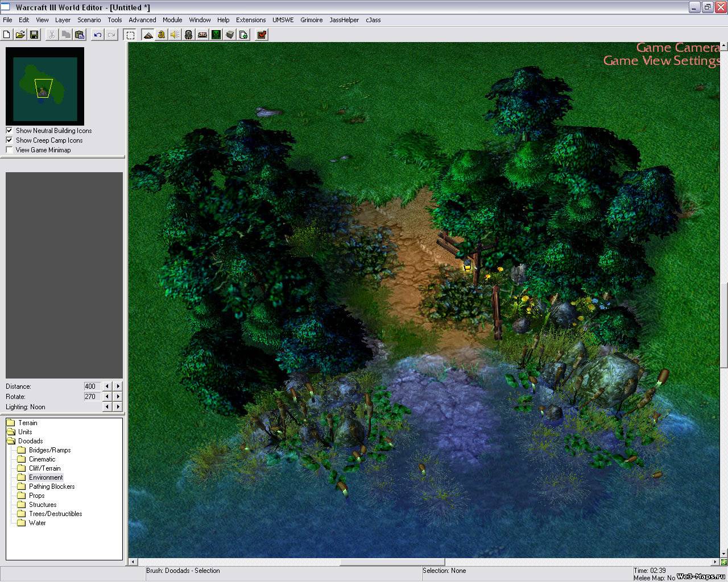Open the Trigger Editor icon
This screenshot has width=728, height=582.
162,35
